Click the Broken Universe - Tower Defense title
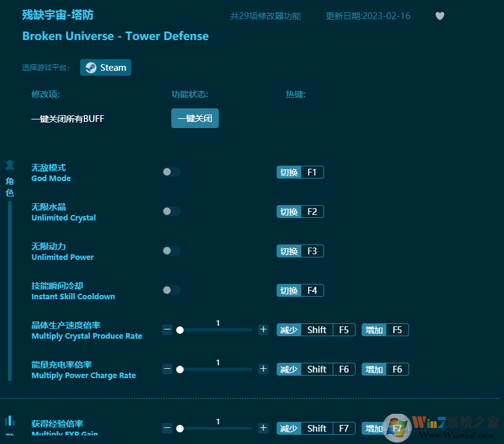Screen dimensions: 504x444 [115, 36]
